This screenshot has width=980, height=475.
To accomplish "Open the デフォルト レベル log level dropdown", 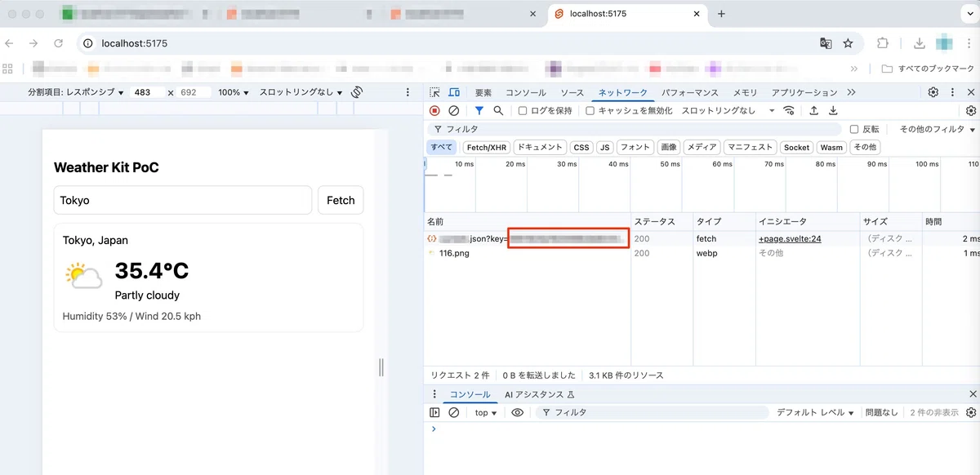I will pos(815,412).
